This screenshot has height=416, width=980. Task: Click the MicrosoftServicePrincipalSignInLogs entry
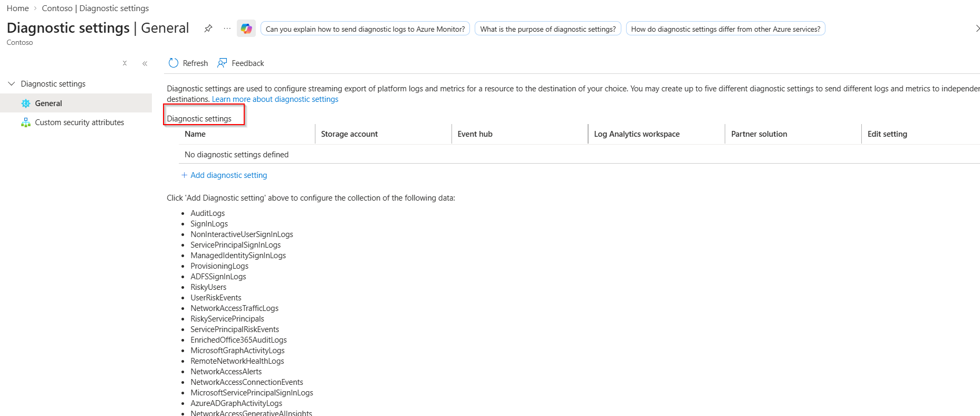pos(252,393)
